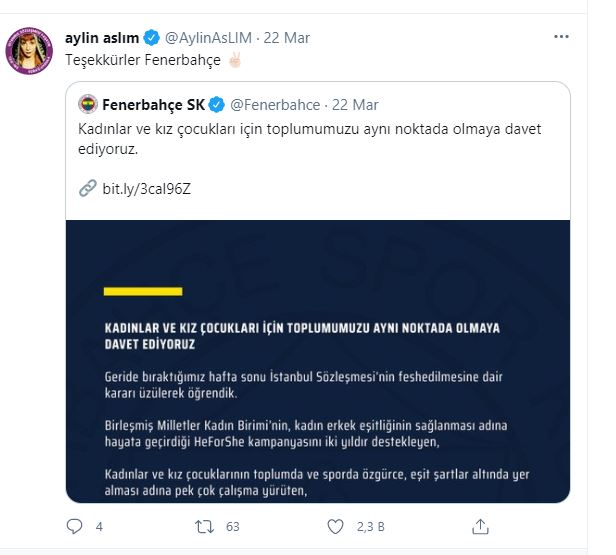Image resolution: width=616 pixels, height=555 pixels.
Task: Click verified badge beside aylin aslım
Action: tap(151, 38)
